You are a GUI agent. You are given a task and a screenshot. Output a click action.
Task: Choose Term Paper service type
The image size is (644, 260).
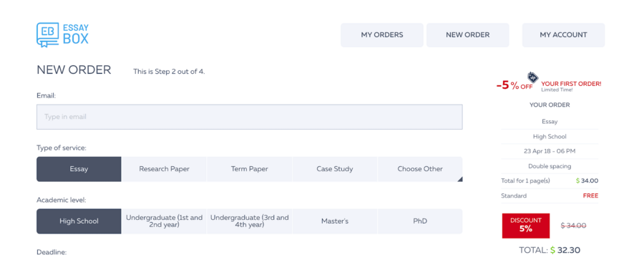250,169
